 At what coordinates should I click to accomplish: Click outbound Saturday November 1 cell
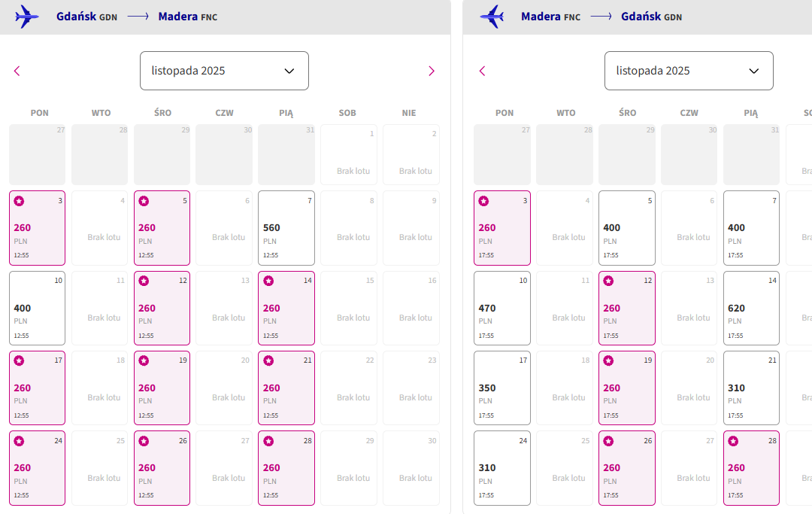(x=349, y=154)
